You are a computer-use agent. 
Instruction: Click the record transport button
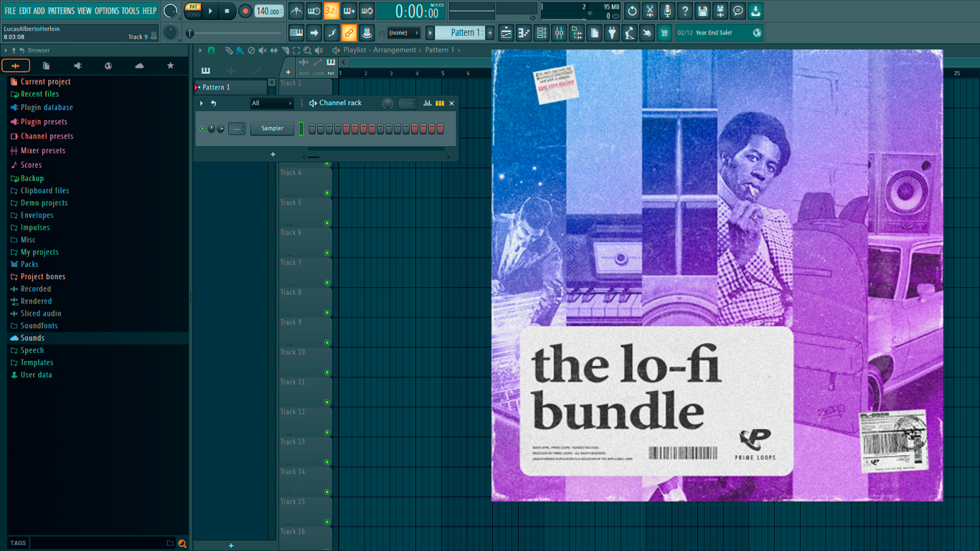245,11
